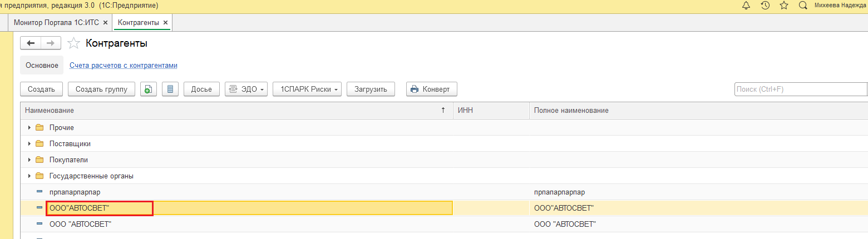Click the Поиск (Ctrl+F) search field

(801, 89)
